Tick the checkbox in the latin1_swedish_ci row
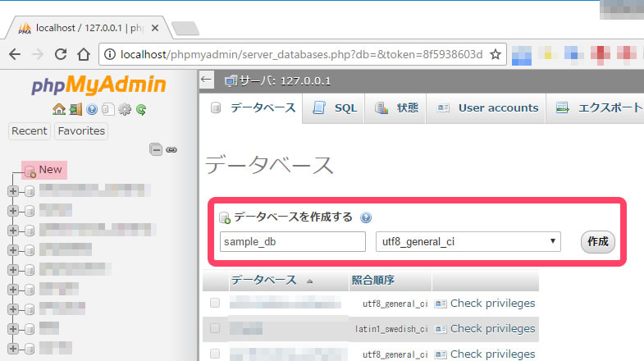This screenshot has height=361, width=644. pyautogui.click(x=215, y=328)
